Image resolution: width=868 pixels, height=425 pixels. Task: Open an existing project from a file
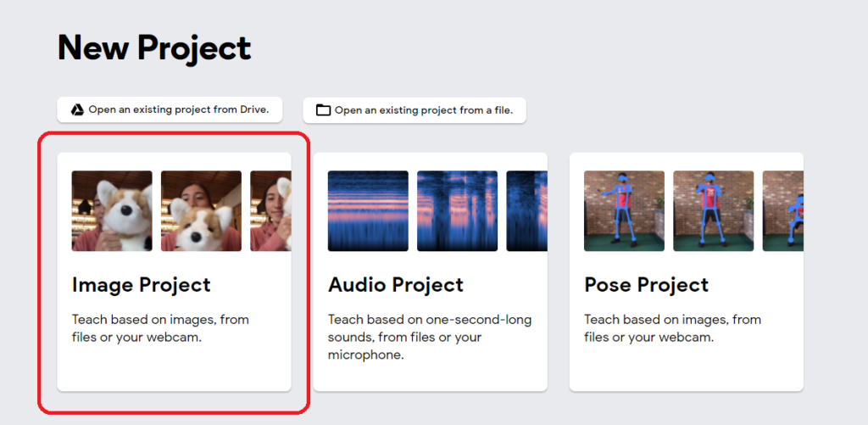coord(423,110)
